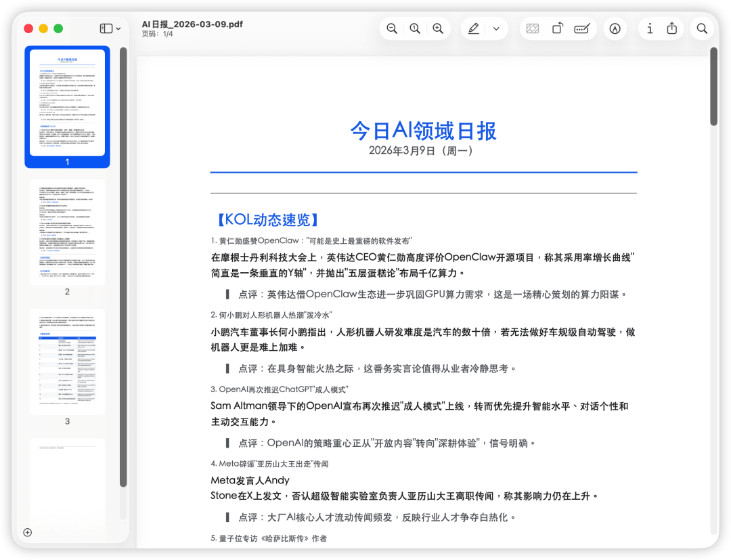The height and width of the screenshot is (560, 731).
Task: Click the share icon in the toolbar
Action: click(671, 28)
